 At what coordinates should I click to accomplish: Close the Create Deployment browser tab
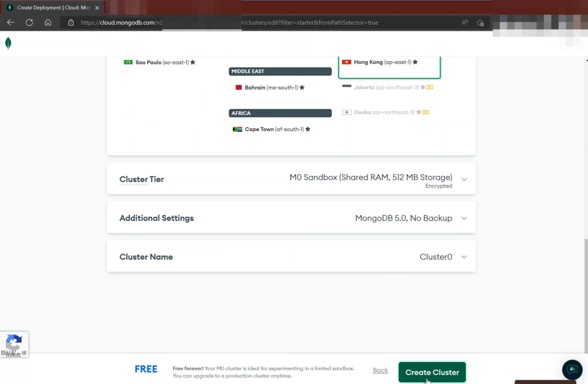tap(97, 7)
